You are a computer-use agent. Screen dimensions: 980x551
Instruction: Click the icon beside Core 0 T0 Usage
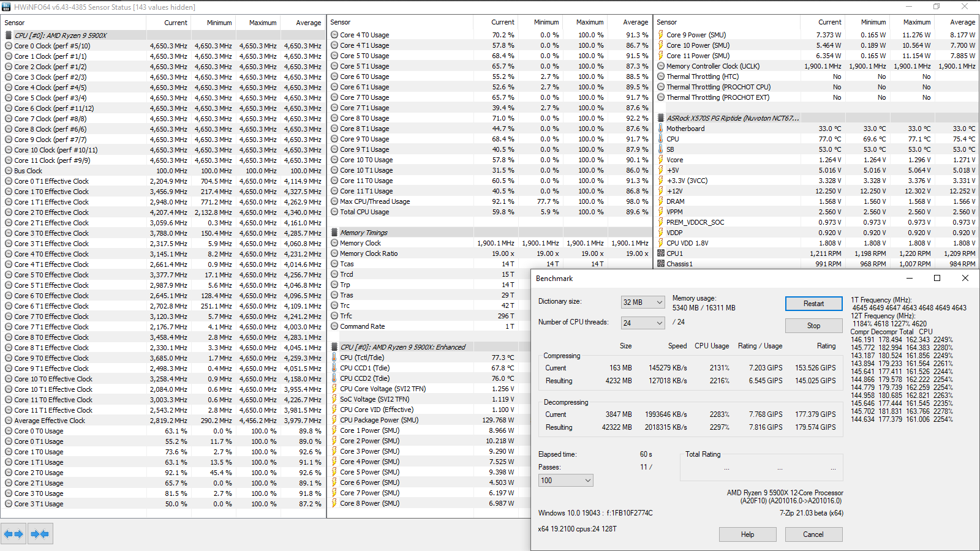pos(9,431)
